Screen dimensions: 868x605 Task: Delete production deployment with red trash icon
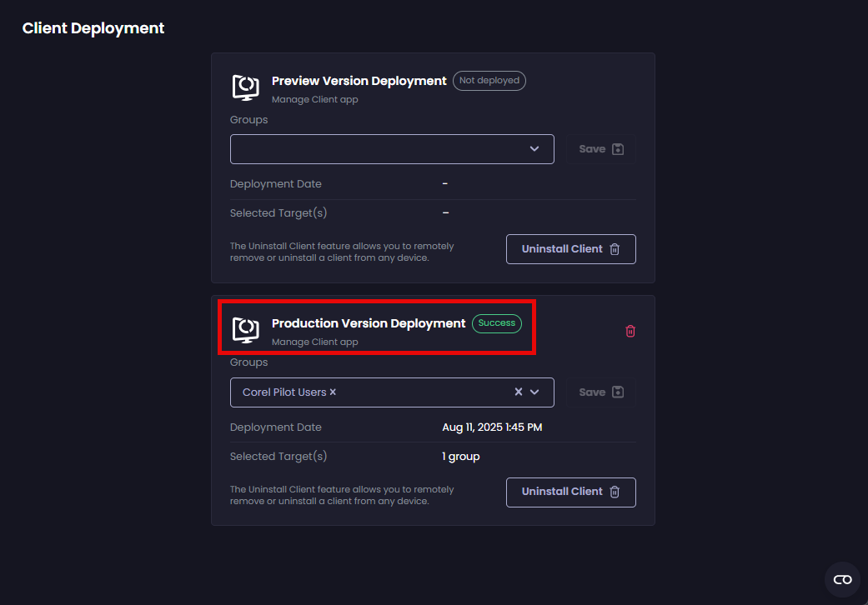click(630, 331)
